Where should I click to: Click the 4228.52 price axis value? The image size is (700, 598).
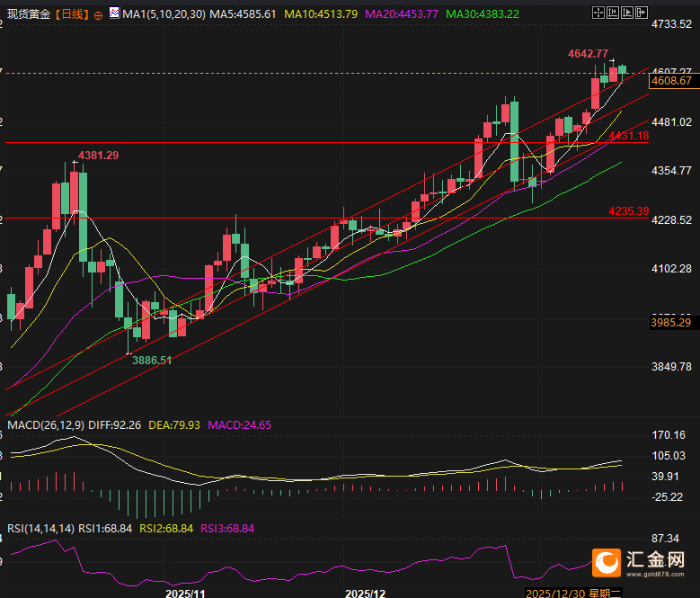(x=671, y=219)
